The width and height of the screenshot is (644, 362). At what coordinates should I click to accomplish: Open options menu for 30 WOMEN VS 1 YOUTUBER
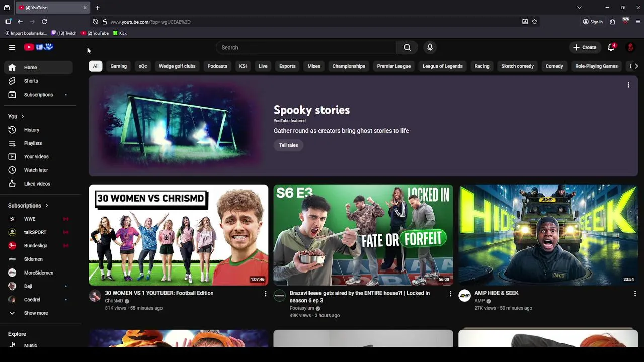point(265,294)
